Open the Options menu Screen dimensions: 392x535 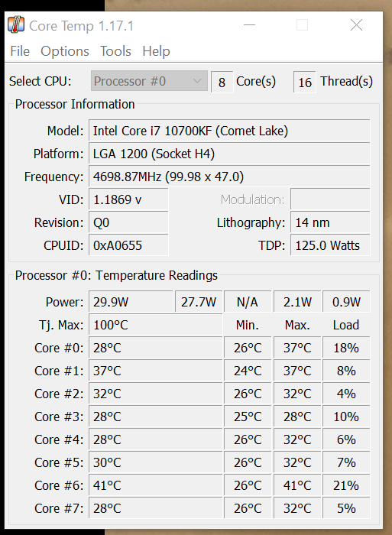click(65, 51)
